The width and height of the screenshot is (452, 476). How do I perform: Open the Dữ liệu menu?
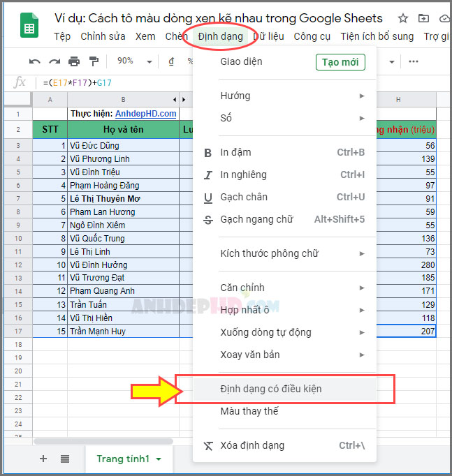click(269, 36)
